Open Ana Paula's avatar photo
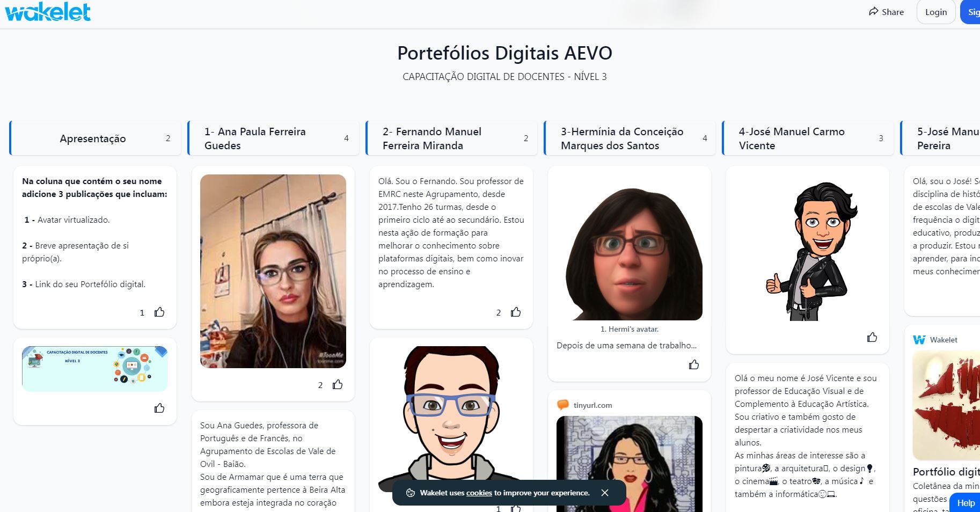Image resolution: width=980 pixels, height=512 pixels. (273, 271)
